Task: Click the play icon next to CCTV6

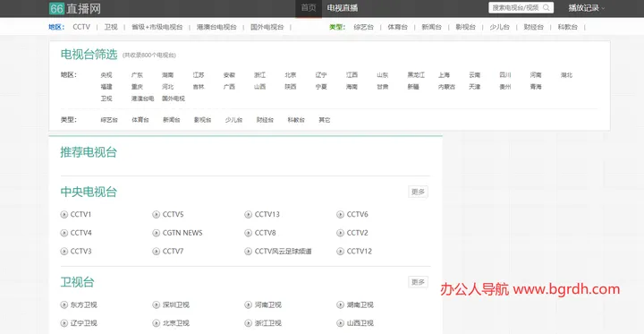Action: (340, 214)
